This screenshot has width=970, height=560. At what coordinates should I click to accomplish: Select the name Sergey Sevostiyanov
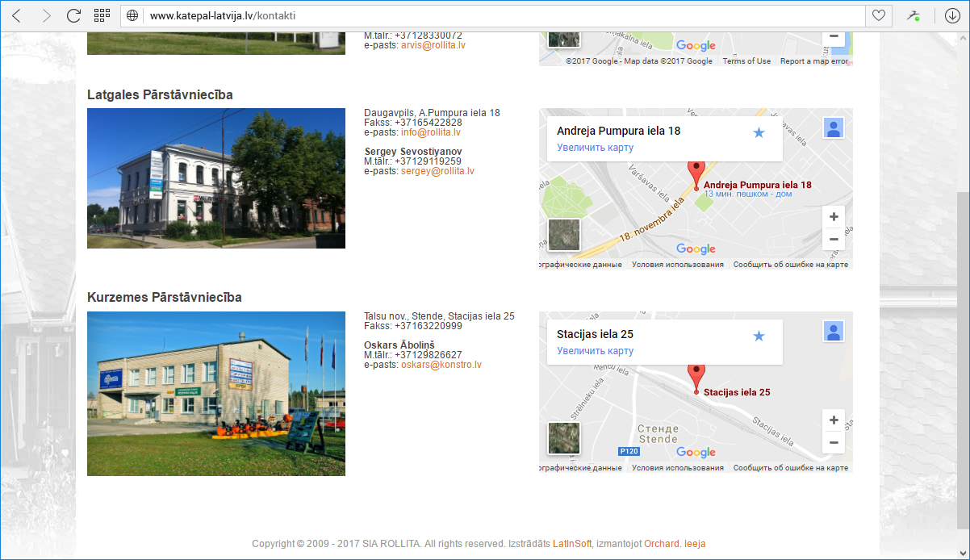pos(413,152)
